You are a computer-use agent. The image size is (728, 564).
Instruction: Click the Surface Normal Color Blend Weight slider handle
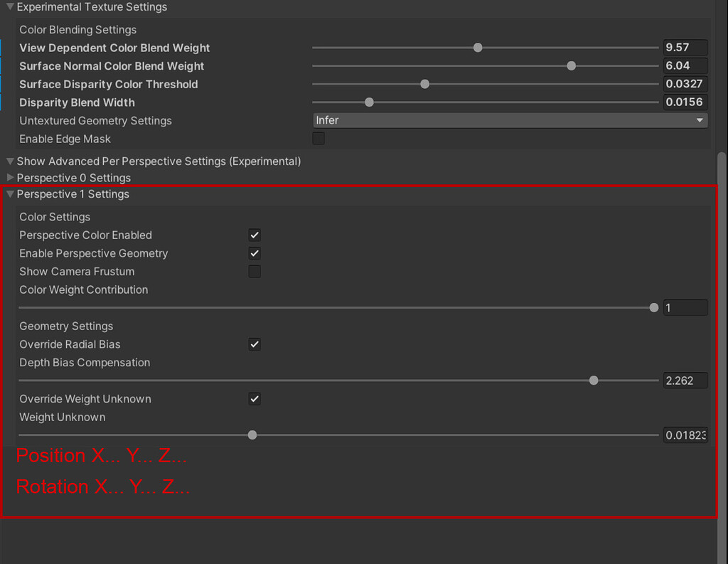pyautogui.click(x=571, y=65)
